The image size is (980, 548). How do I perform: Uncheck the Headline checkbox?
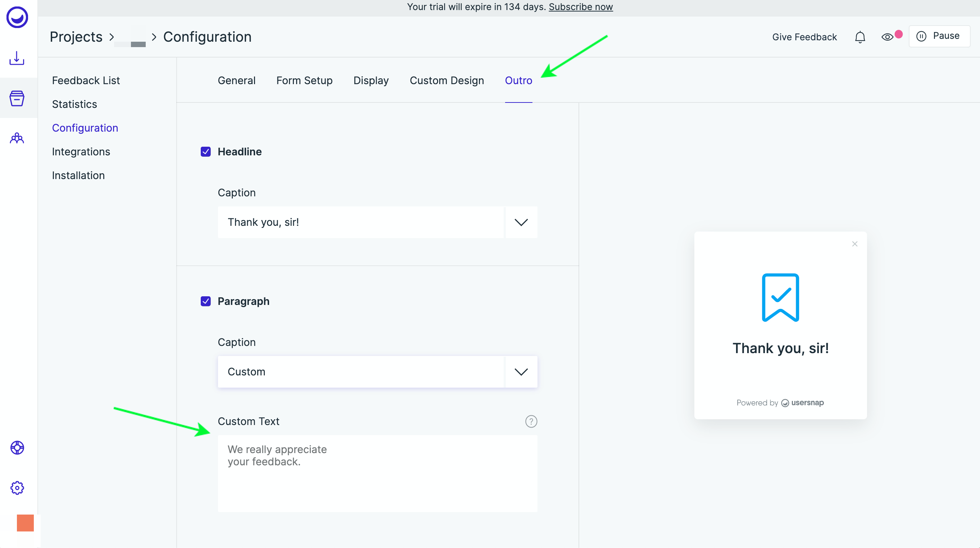[205, 152]
